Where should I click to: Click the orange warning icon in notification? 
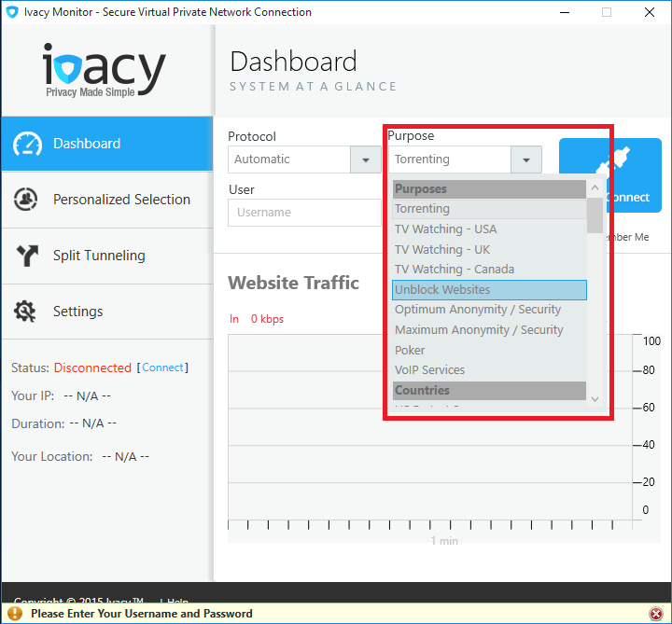(x=15, y=614)
